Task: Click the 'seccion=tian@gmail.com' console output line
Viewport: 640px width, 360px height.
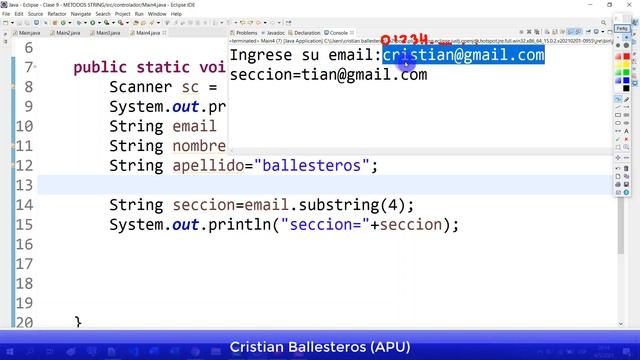Action: pyautogui.click(x=329, y=75)
